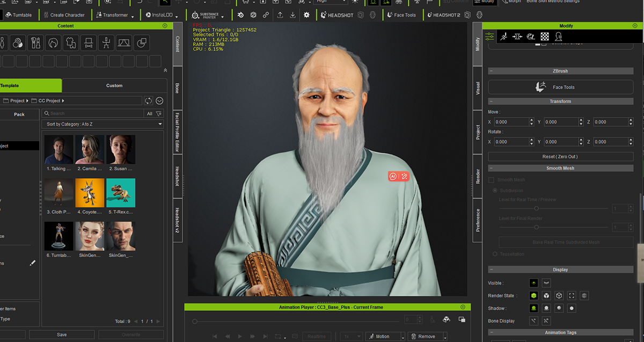Toggle the green Visible eye icon
Viewport: 644px width, 342px height.
(533, 283)
